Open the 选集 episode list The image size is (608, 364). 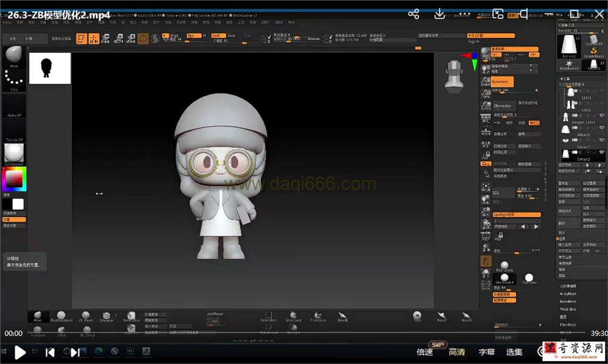pos(514,352)
